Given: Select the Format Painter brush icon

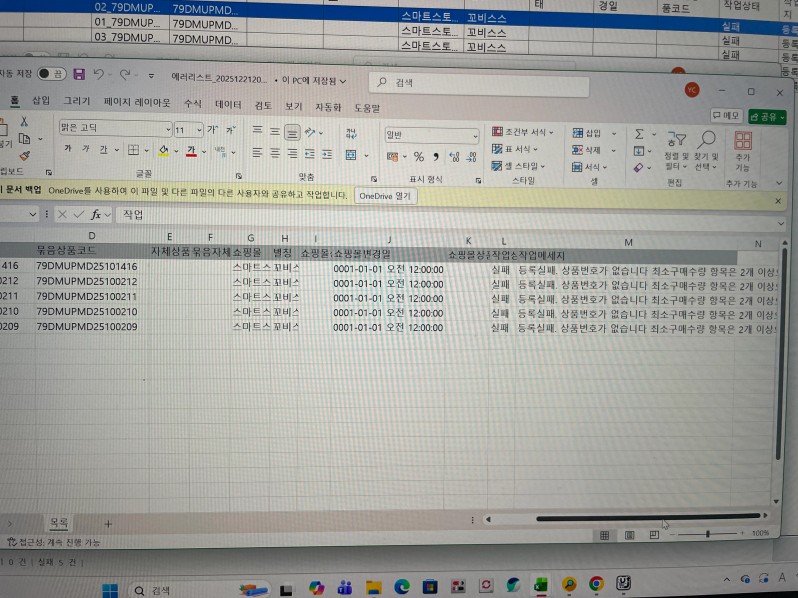Looking at the screenshot, I should [x=24, y=156].
